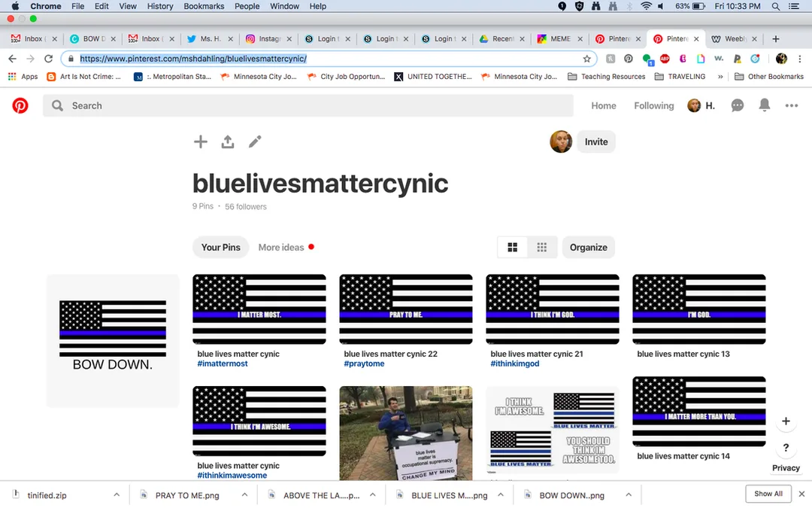Click the Show All downloads button

tap(768, 494)
